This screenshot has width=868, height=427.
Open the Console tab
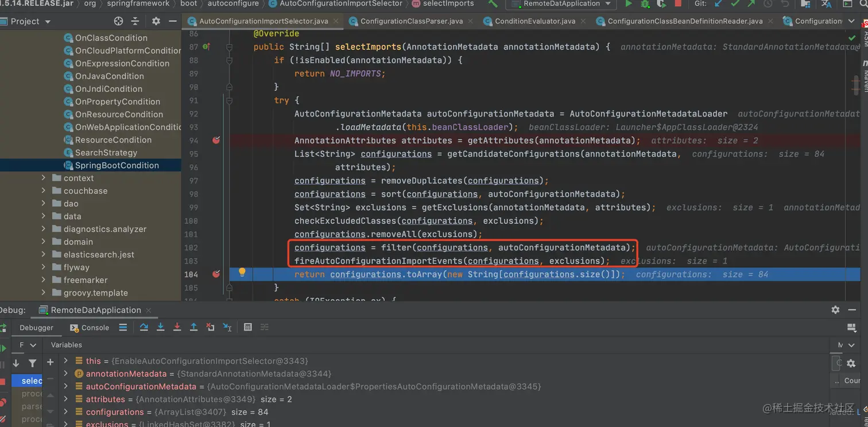tap(90, 328)
